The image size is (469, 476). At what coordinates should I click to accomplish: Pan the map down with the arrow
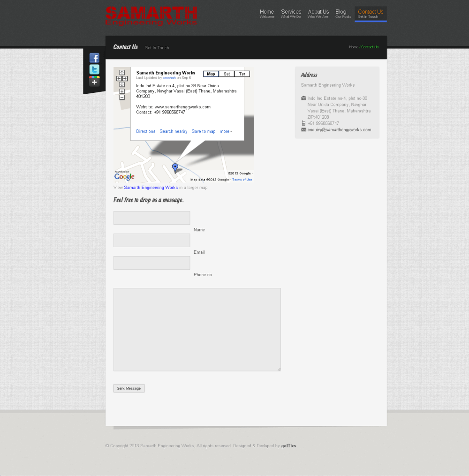pos(122,84)
